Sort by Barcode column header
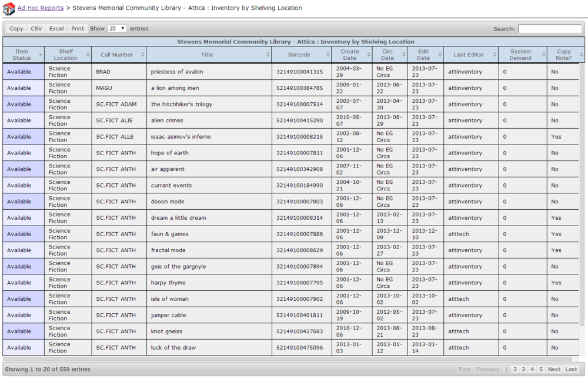588x379 pixels. [x=302, y=55]
